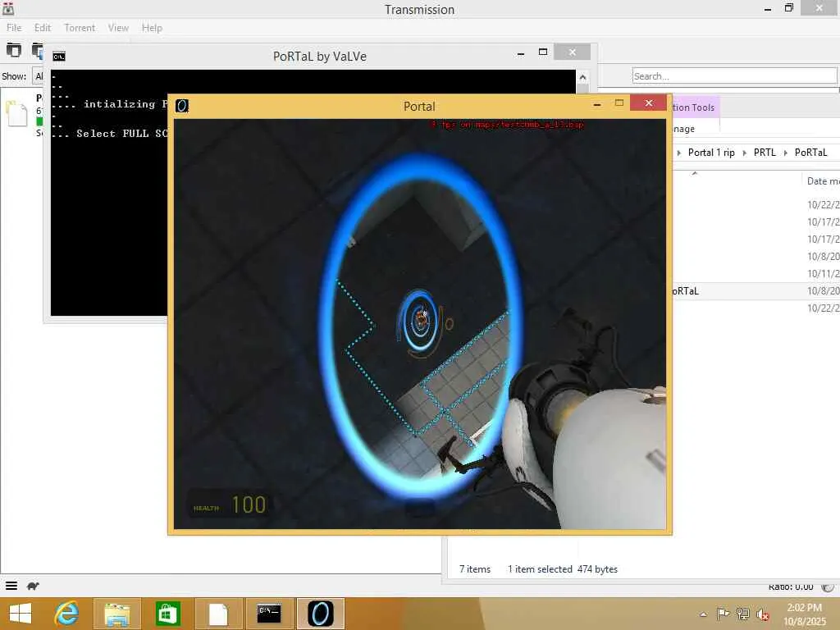
Task: Click '1 item selected 474 bytes' status text
Action: [563, 569]
